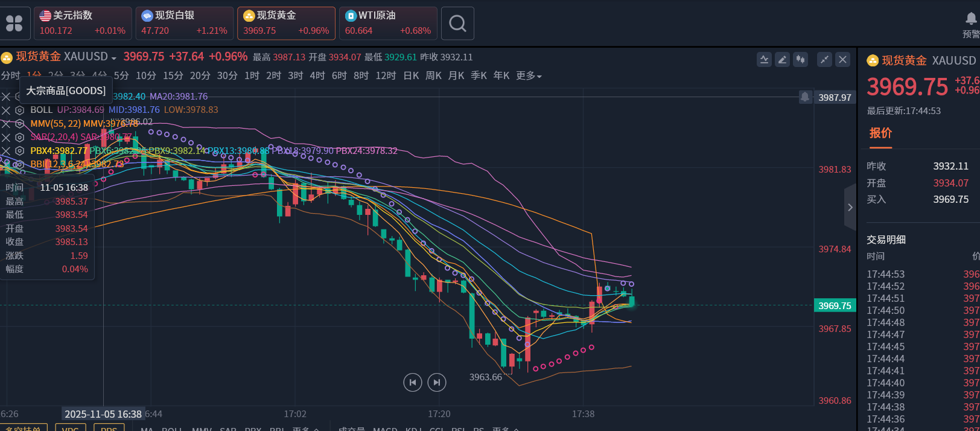Remove the BOLL indicator with X

6,110
